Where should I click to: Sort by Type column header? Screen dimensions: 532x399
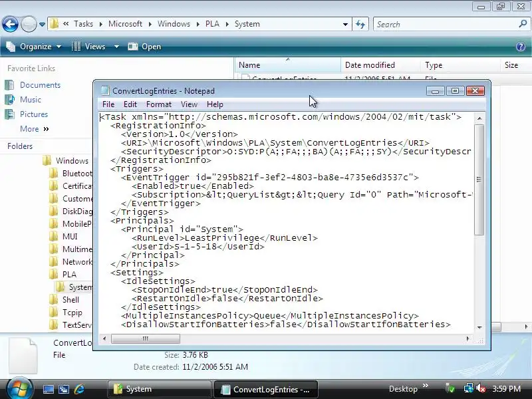pos(460,65)
